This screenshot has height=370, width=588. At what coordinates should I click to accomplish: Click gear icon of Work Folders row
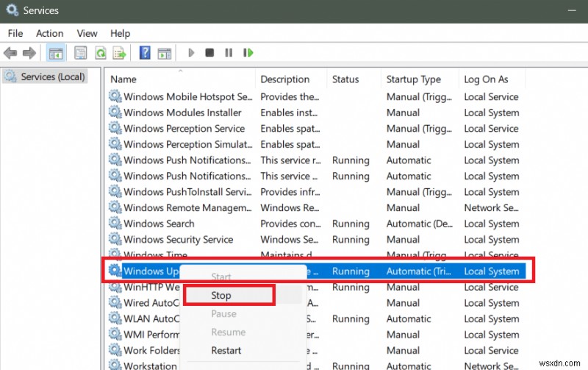pyautogui.click(x=115, y=350)
